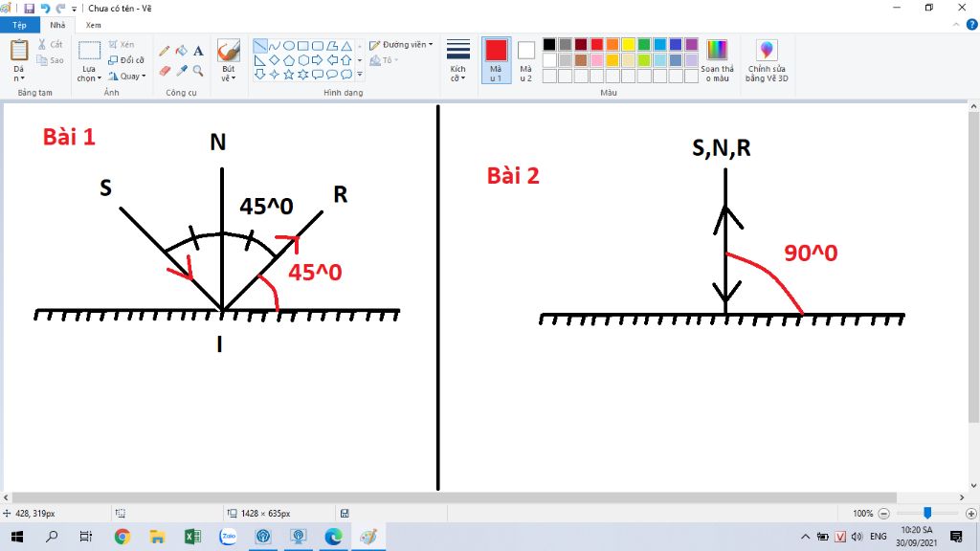Switch to the Xem view tab
This screenshot has width=980, height=551.
point(93,25)
